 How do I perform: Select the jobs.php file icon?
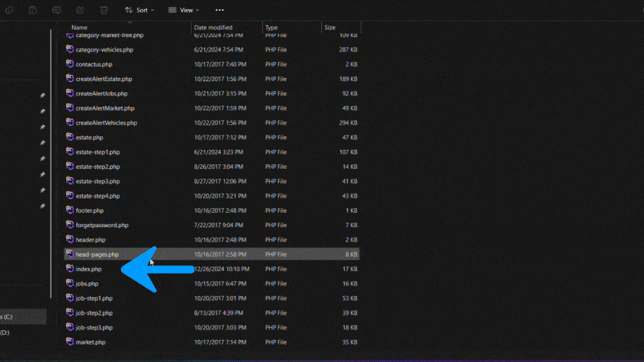[70, 283]
